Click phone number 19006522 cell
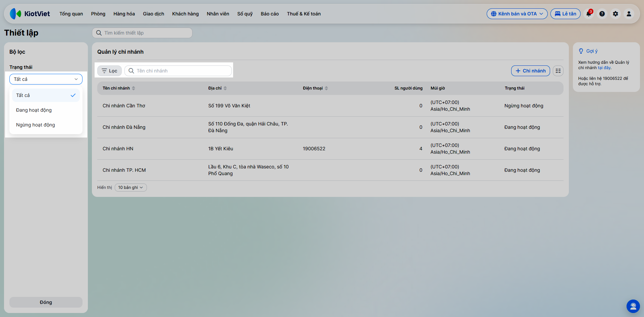 pyautogui.click(x=314, y=149)
